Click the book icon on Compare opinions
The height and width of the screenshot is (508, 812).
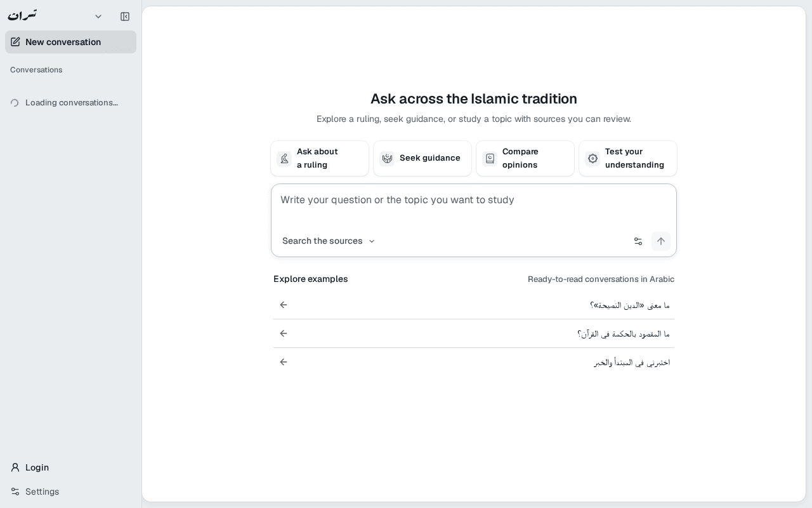pyautogui.click(x=490, y=159)
